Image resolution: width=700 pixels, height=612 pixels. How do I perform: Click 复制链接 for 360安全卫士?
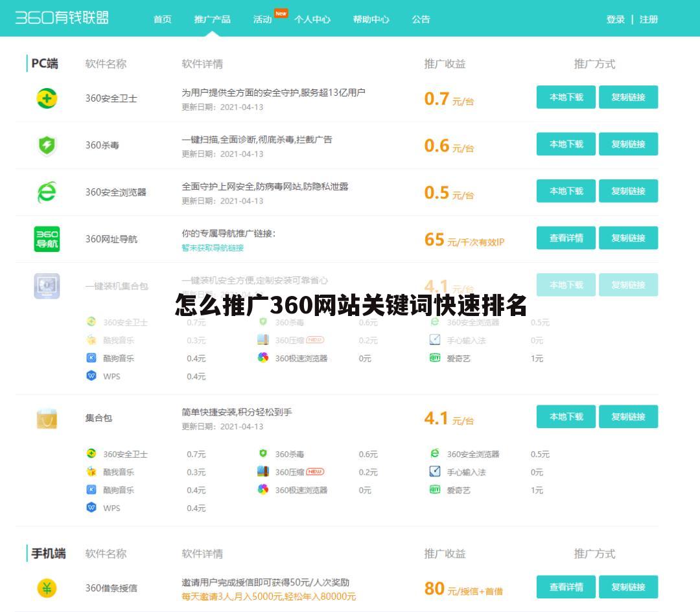click(x=628, y=96)
